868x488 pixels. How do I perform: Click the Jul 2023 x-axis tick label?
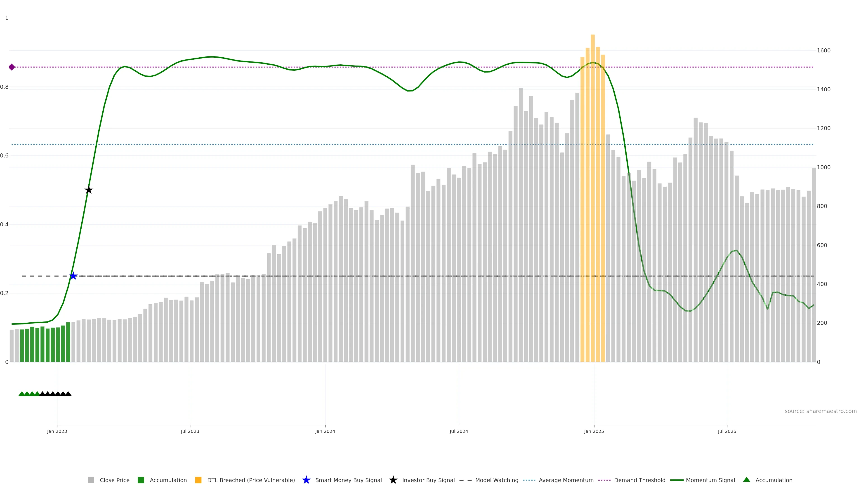pos(190,431)
